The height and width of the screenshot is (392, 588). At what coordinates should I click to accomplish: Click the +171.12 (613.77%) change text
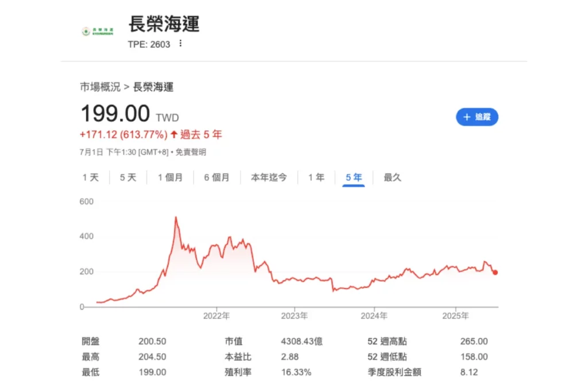coord(123,134)
